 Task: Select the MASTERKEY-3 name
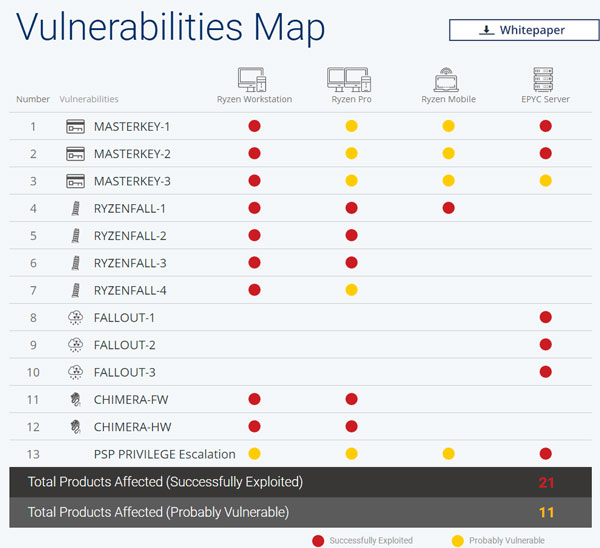pos(132,181)
